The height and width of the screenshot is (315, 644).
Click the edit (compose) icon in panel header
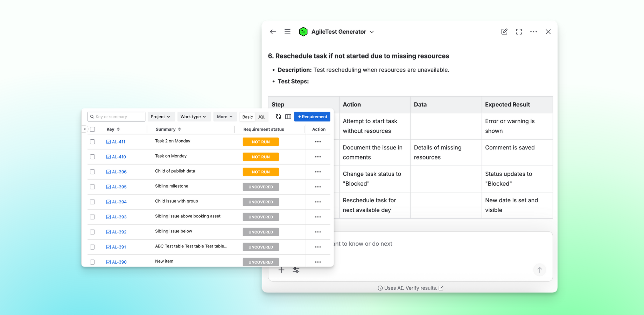504,31
